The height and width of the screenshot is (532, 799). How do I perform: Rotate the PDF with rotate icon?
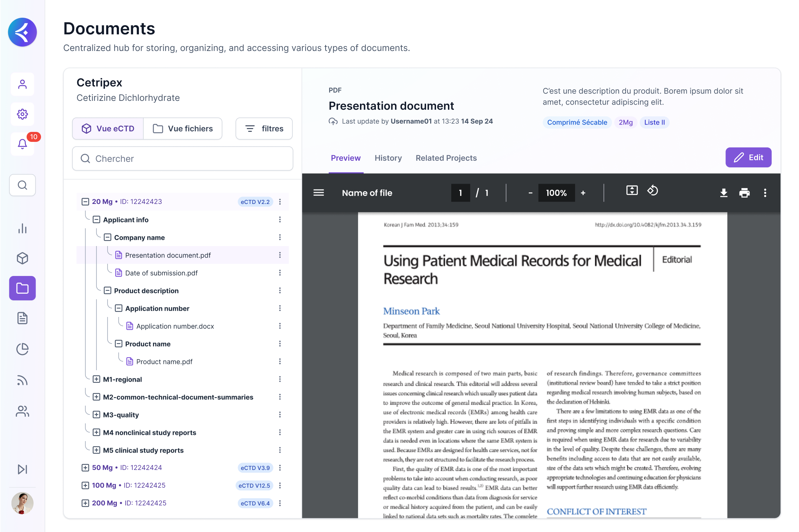(653, 191)
